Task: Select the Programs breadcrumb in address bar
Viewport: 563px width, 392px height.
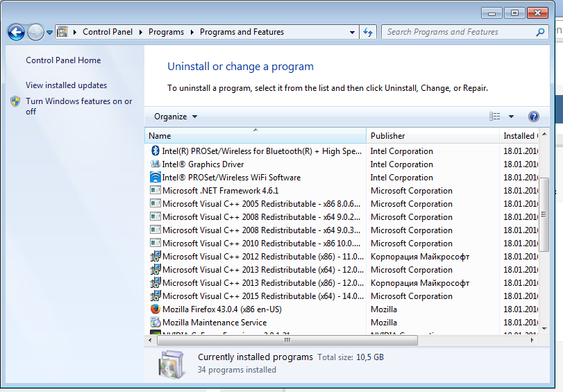Action: [x=166, y=32]
